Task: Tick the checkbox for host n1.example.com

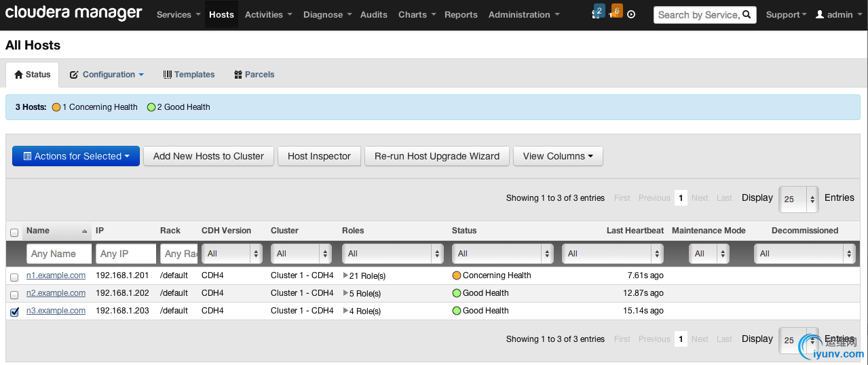Action: click(14, 277)
